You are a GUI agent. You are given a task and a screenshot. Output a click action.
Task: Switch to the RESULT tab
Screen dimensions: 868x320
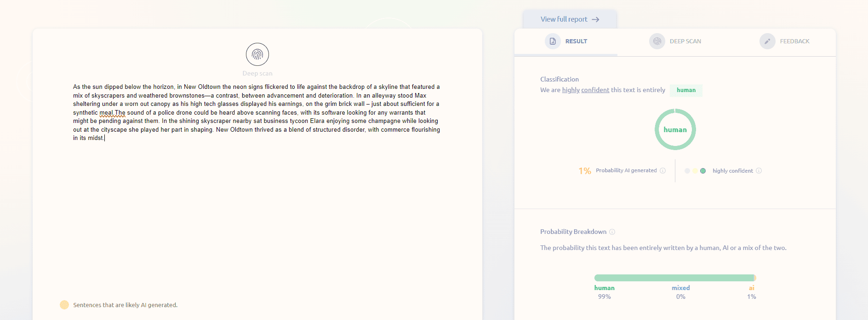point(576,41)
